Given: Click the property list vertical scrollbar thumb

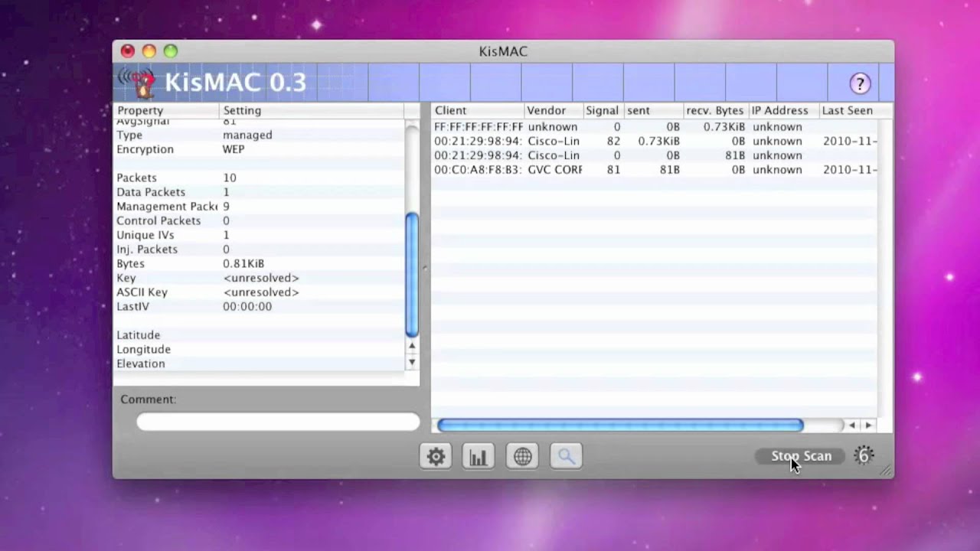Looking at the screenshot, I should 412,274.
